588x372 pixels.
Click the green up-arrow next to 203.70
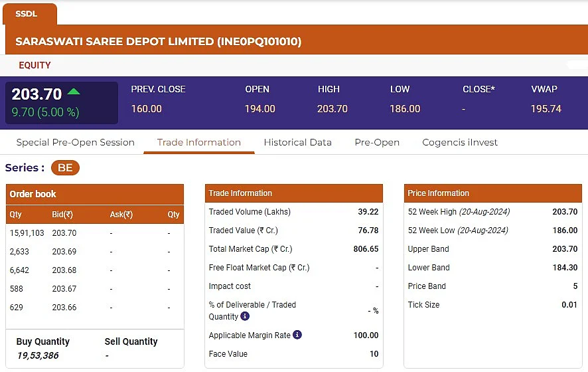(74, 91)
